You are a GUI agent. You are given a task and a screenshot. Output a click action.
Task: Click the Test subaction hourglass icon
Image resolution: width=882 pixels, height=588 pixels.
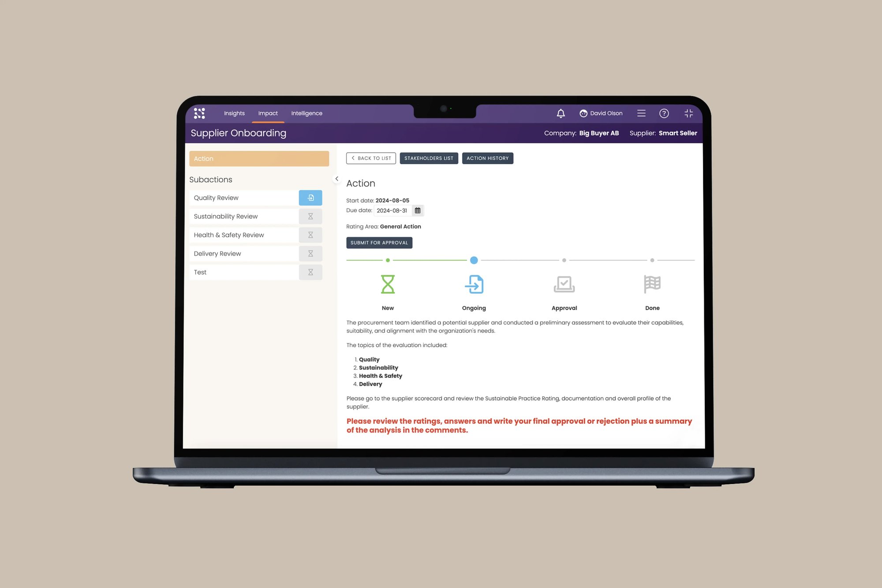311,272
